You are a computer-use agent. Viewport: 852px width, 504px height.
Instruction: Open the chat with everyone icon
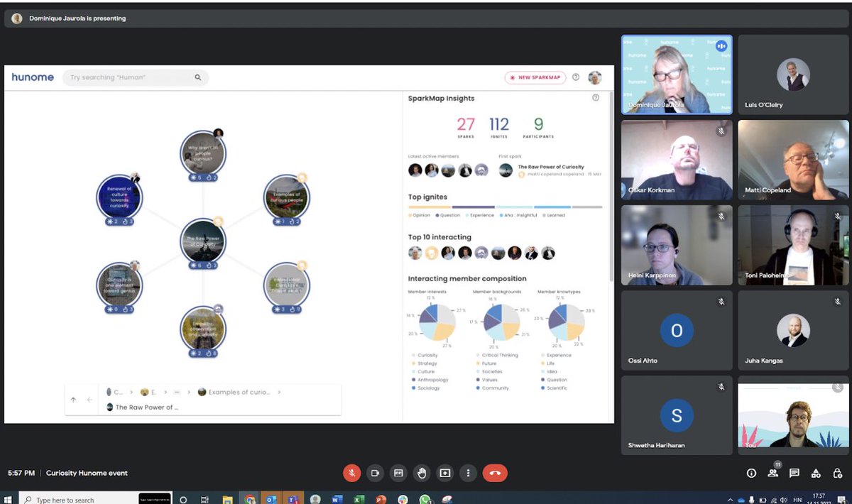point(794,473)
